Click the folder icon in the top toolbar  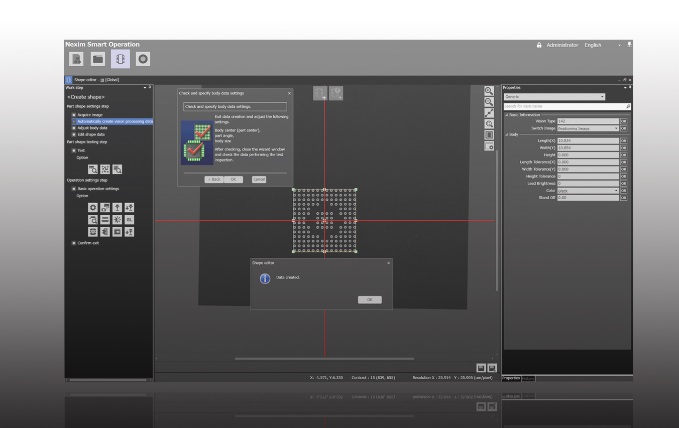97,60
